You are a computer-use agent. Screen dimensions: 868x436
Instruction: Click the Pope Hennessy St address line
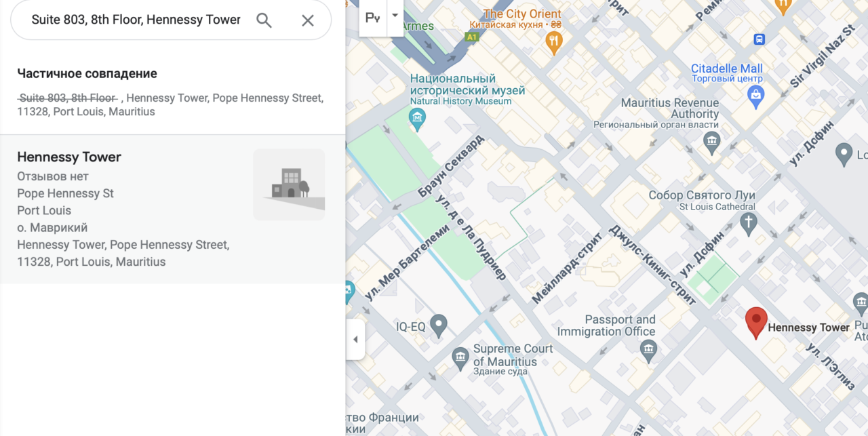click(65, 193)
